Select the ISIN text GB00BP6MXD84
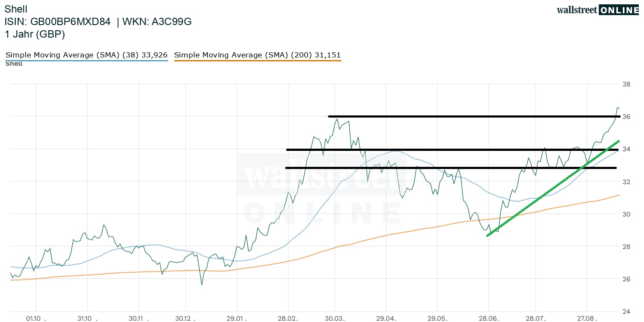This screenshot has width=644, height=322. [70, 22]
